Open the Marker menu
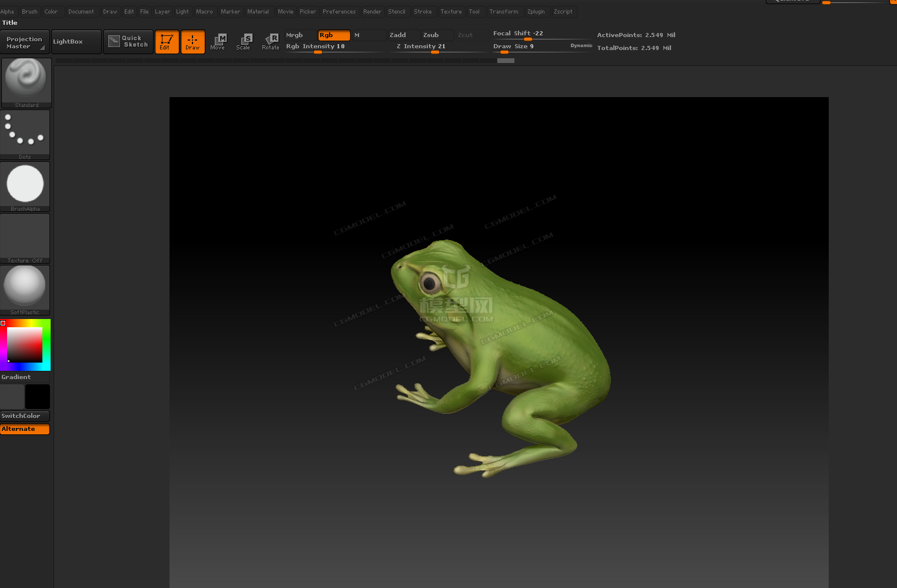This screenshot has height=588, width=897. (x=231, y=12)
